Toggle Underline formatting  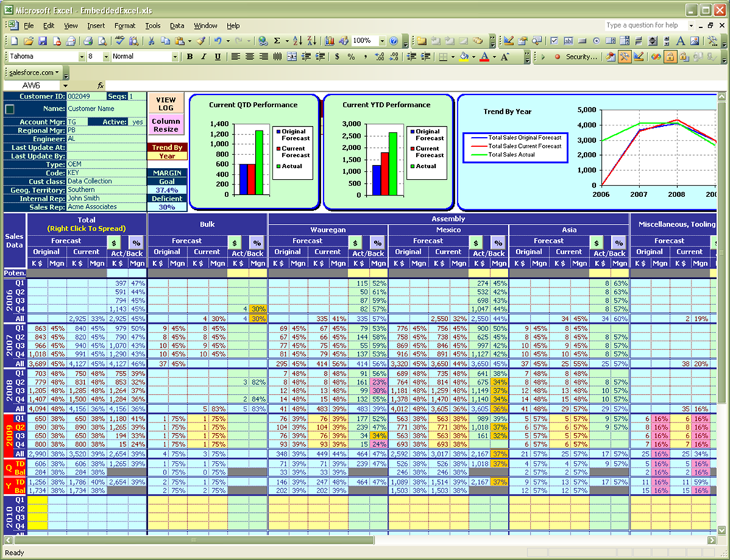coord(217,57)
